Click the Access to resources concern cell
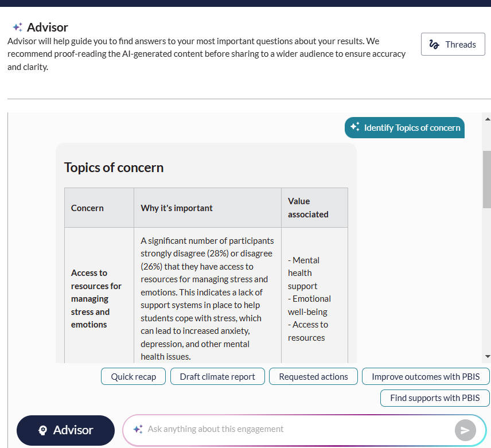The height and width of the screenshot is (448, 491). pyautogui.click(x=96, y=299)
